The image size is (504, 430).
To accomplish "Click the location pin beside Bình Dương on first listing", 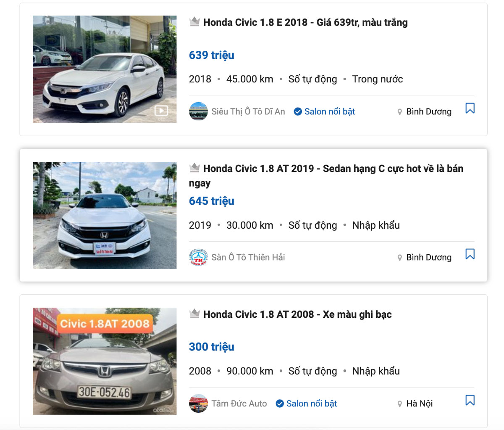I will [x=399, y=111].
